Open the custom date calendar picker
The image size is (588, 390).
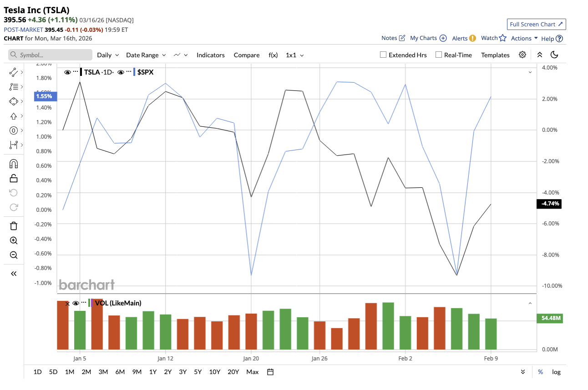coord(270,372)
